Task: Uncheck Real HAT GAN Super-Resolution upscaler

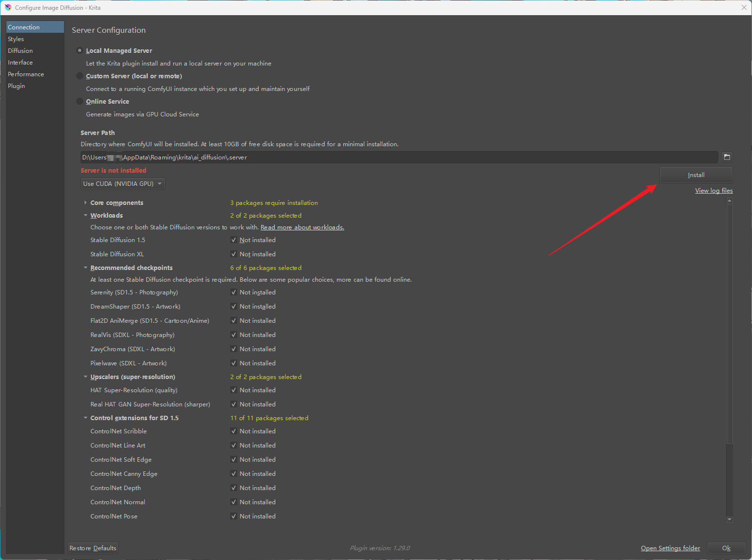Action: click(x=234, y=404)
